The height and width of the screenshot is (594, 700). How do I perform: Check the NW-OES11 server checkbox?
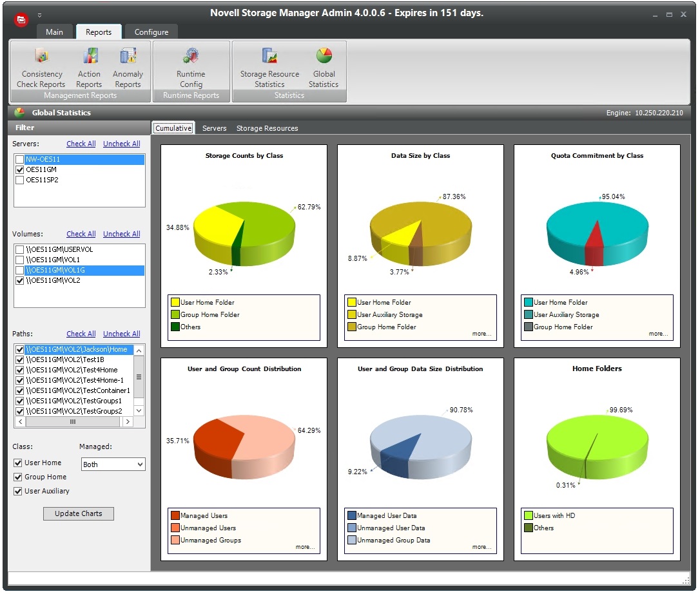[x=20, y=159]
